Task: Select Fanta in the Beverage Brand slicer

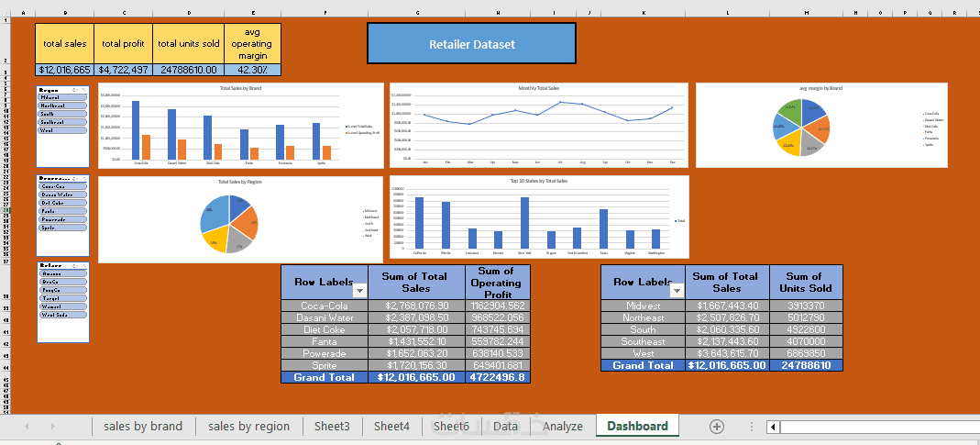Action: tap(61, 211)
